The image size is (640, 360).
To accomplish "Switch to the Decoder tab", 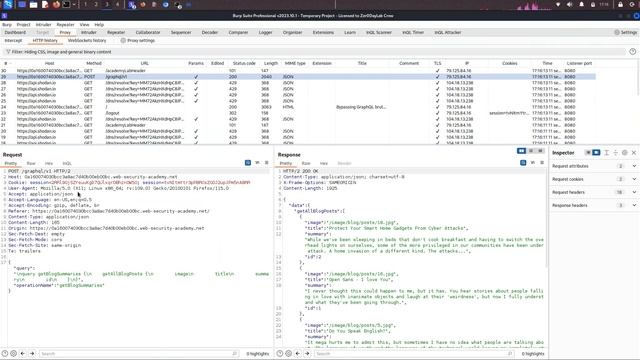I will [210, 32].
